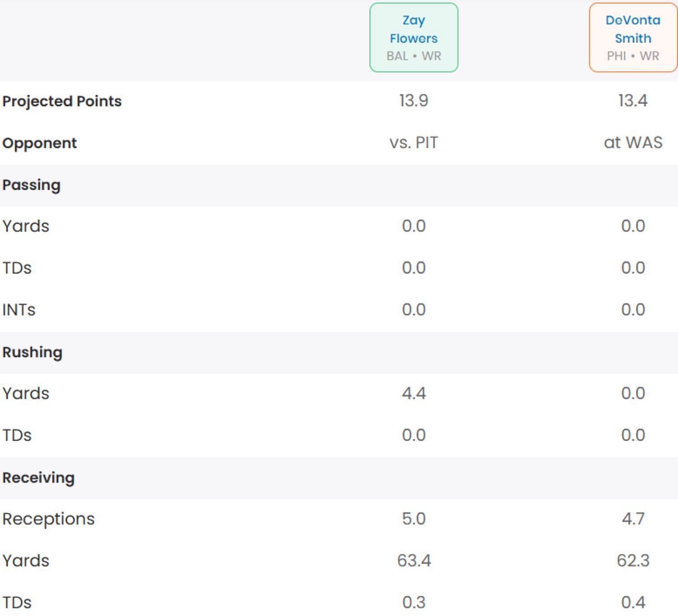Click Zay Flowers' 13.9 projected points
The width and height of the screenshot is (678, 616).
point(414,100)
